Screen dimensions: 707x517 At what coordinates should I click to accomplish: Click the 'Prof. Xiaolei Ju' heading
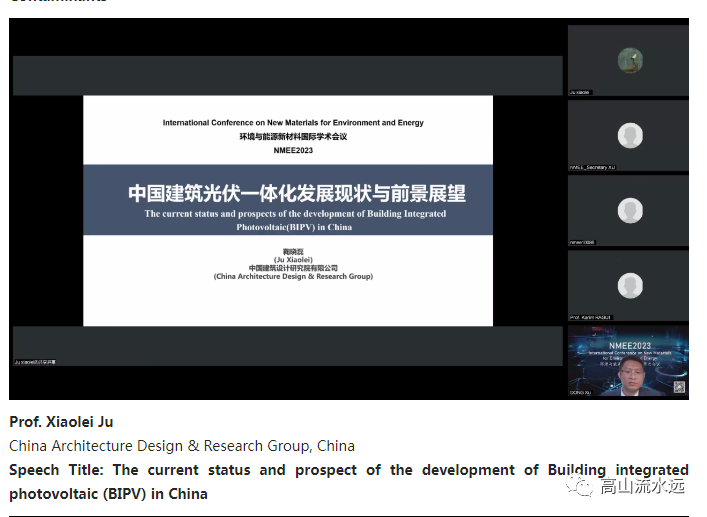[61, 422]
